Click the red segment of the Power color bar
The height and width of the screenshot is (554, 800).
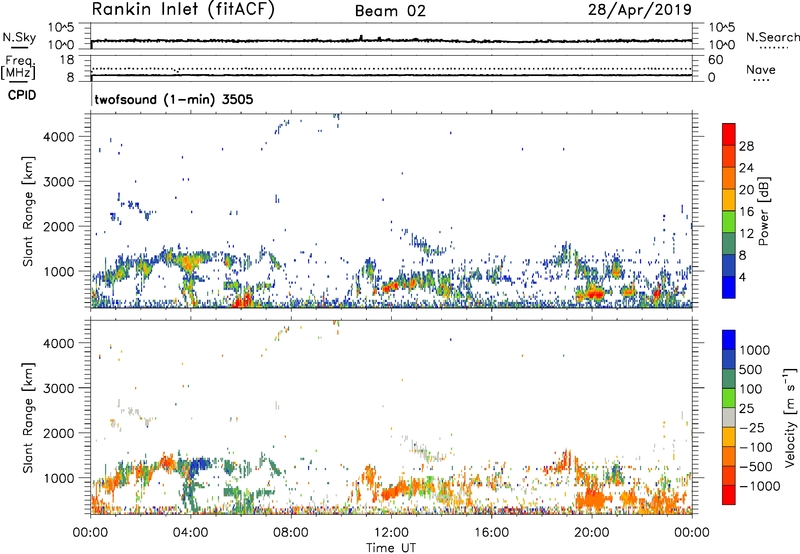pyautogui.click(x=729, y=134)
